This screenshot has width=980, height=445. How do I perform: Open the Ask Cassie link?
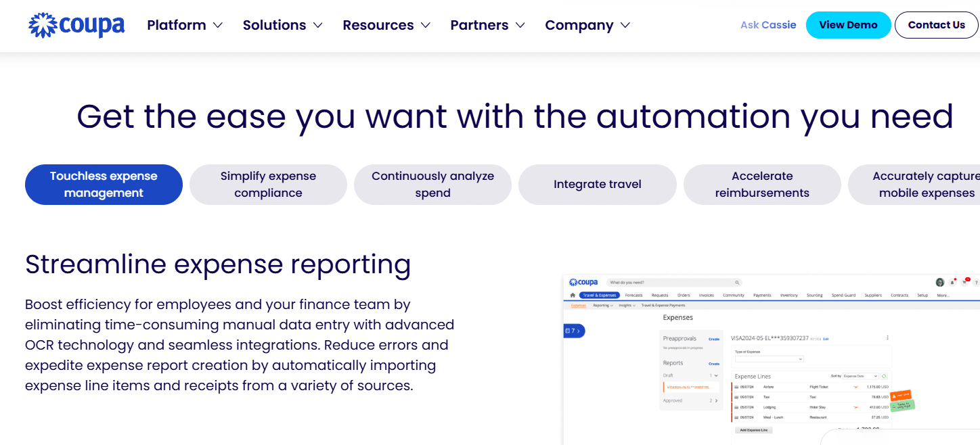pos(768,25)
